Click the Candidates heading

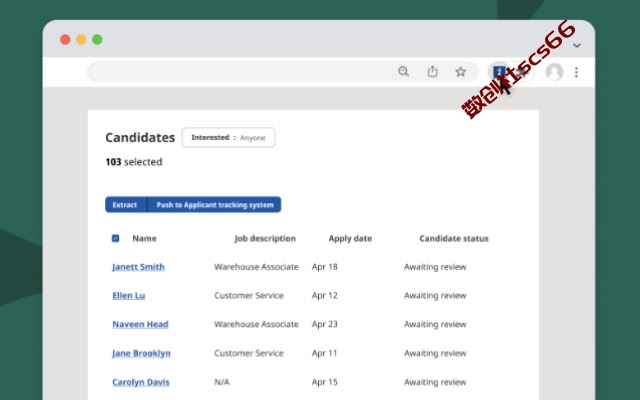(x=140, y=138)
